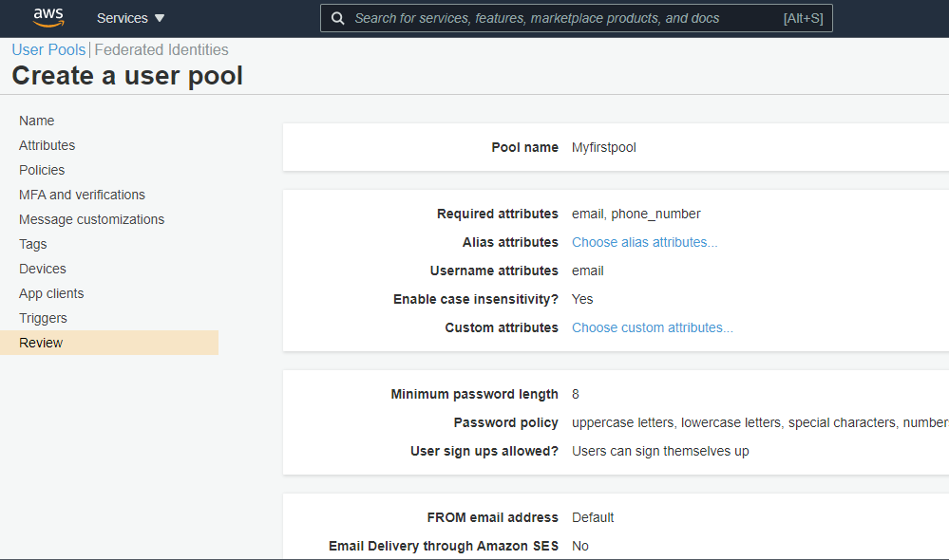Click Choose custom attributes link

coord(652,327)
